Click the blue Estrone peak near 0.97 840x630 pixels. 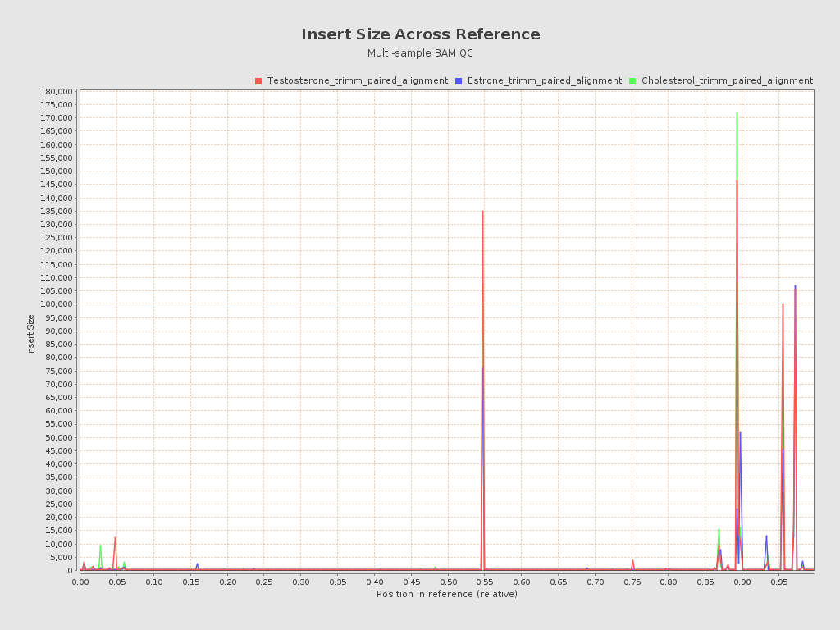point(795,287)
